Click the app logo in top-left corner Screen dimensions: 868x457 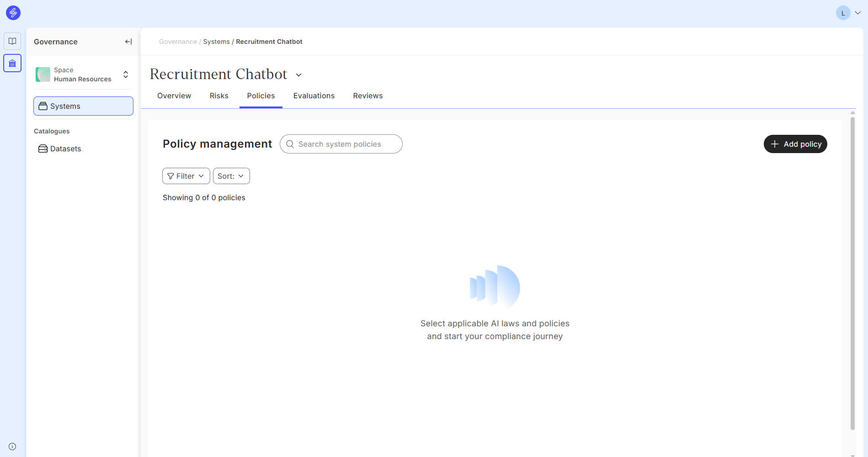coord(13,13)
